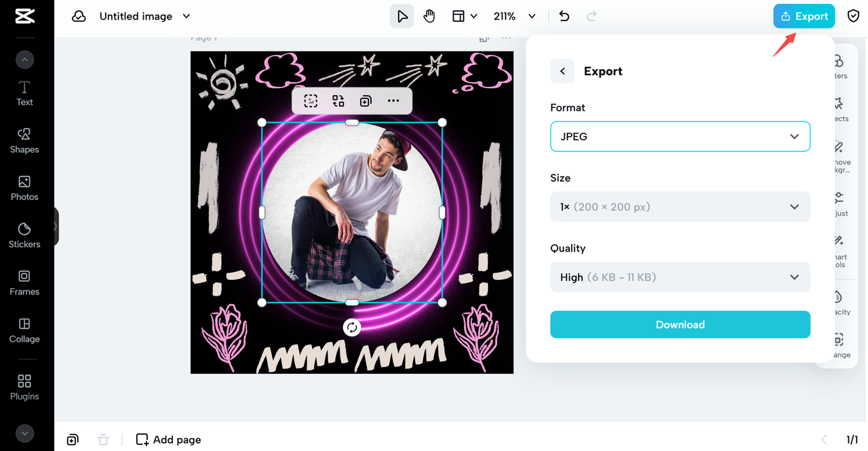Image resolution: width=868 pixels, height=451 pixels.
Task: Click the rotate handle below the image
Action: click(x=352, y=328)
